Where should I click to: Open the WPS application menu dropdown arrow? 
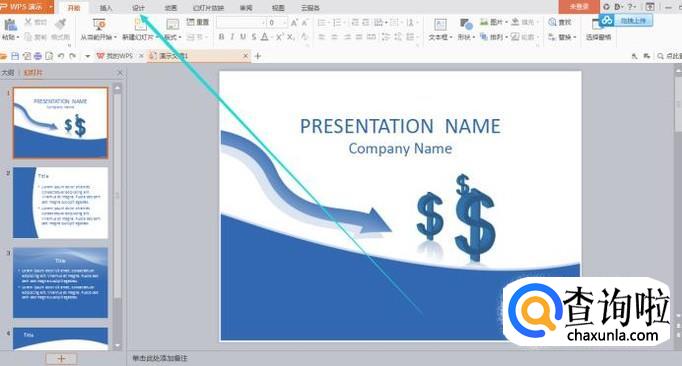(x=51, y=7)
